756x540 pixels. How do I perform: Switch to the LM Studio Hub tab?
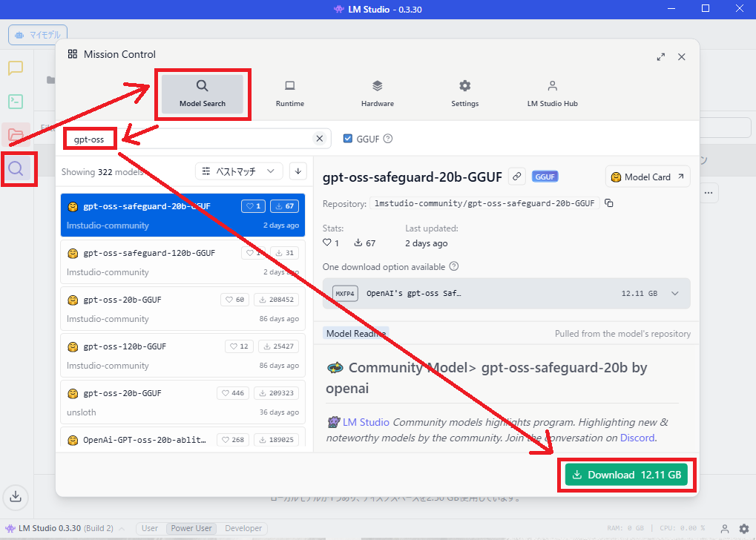tap(553, 94)
